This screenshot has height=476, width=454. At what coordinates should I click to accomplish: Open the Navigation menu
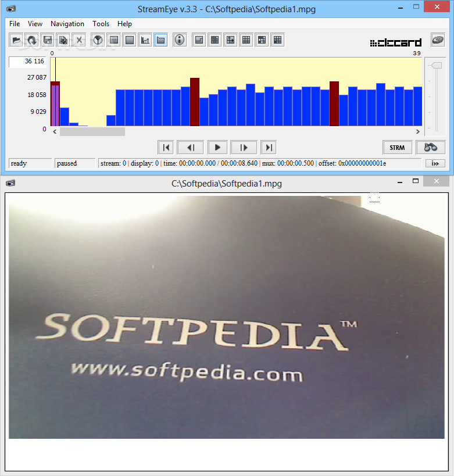click(67, 24)
